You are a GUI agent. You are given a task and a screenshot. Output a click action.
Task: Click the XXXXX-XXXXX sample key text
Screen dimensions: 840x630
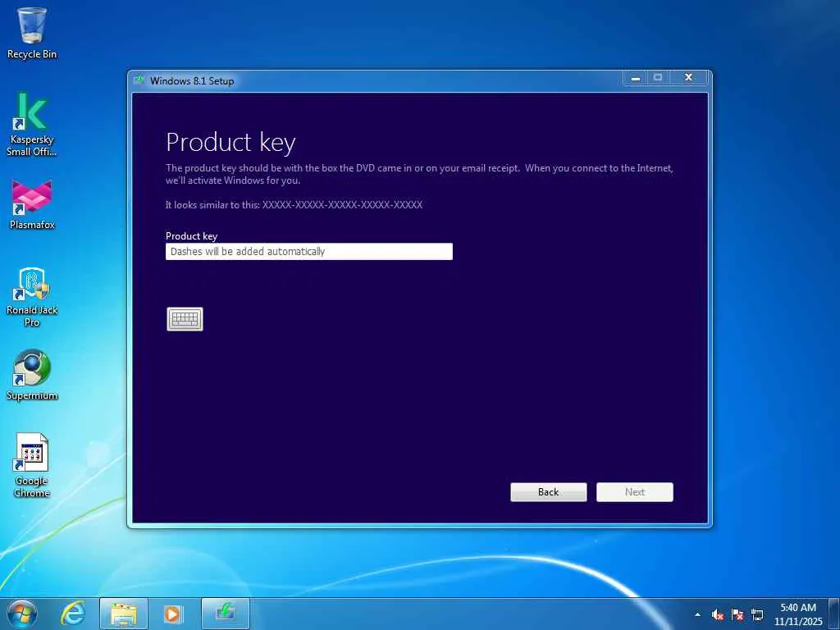click(x=342, y=204)
